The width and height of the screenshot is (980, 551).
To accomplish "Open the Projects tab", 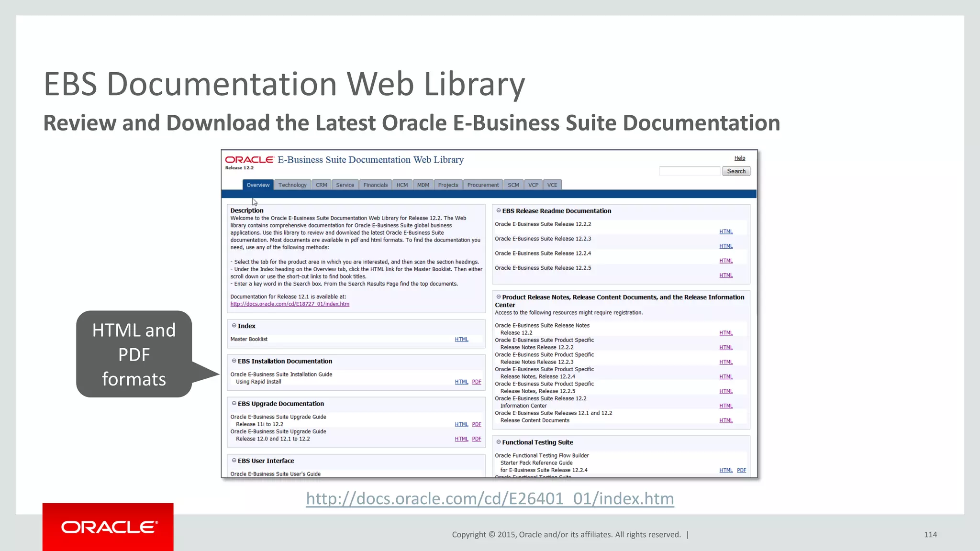I will 448,185.
